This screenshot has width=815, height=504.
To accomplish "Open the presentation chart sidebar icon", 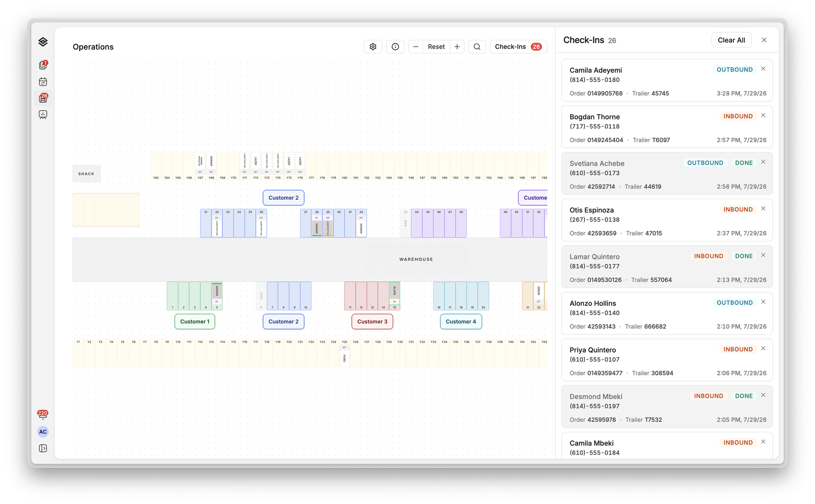I will pos(43,115).
